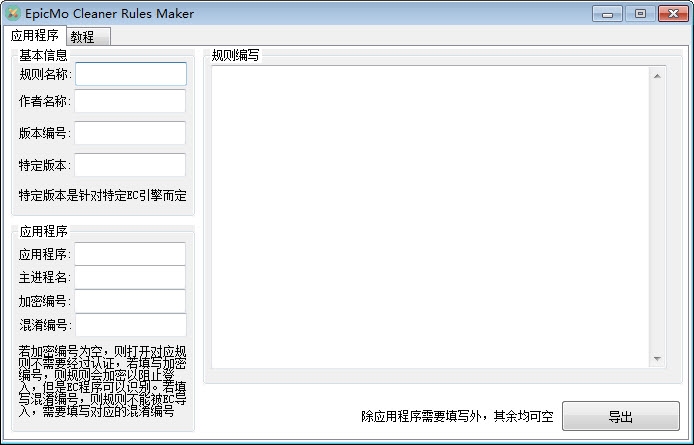This screenshot has width=694, height=445.
Task: Focus the 规则名称 input field
Action: point(131,74)
